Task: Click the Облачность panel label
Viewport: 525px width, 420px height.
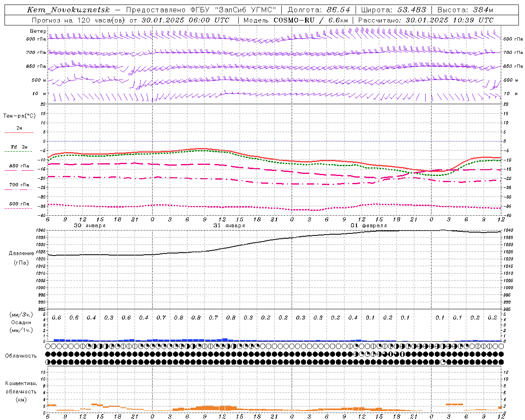Action: coord(21,356)
